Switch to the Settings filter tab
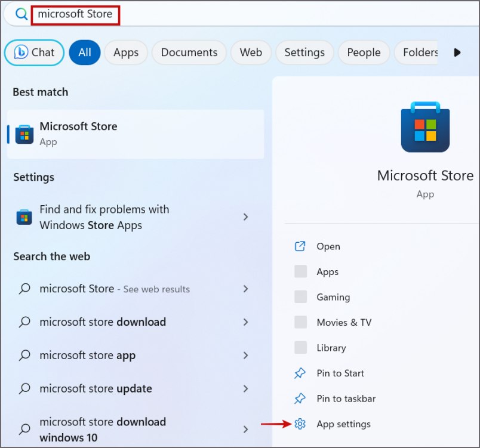480x448 pixels. pyautogui.click(x=304, y=52)
